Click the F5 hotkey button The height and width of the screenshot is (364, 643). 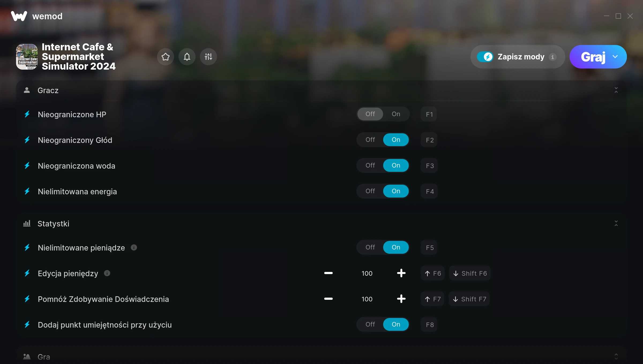pos(429,248)
